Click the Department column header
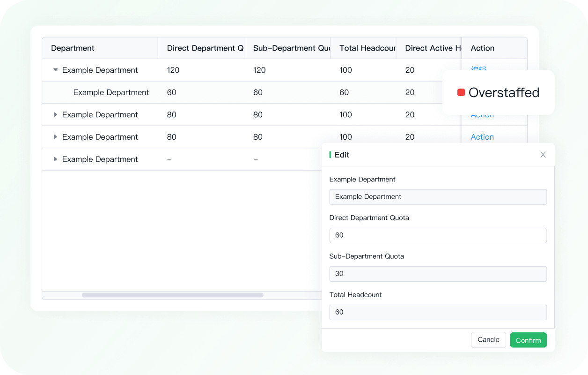The image size is (588, 375). coord(73,48)
